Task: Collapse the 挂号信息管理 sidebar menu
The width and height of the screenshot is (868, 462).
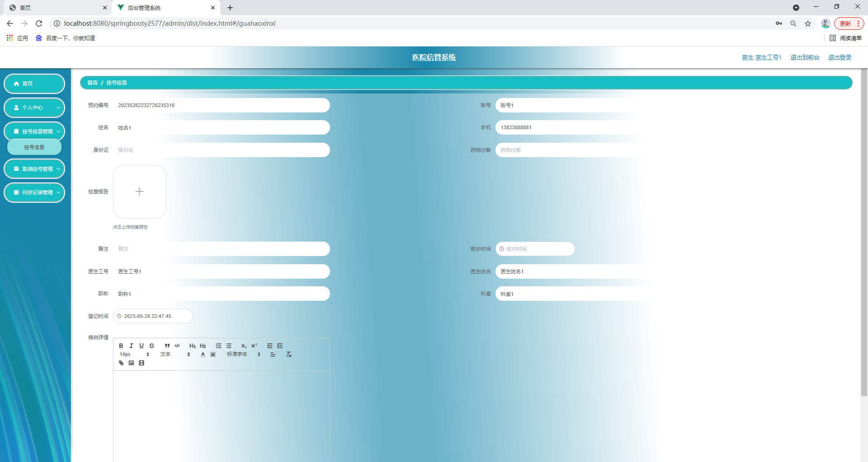Action: (34, 131)
